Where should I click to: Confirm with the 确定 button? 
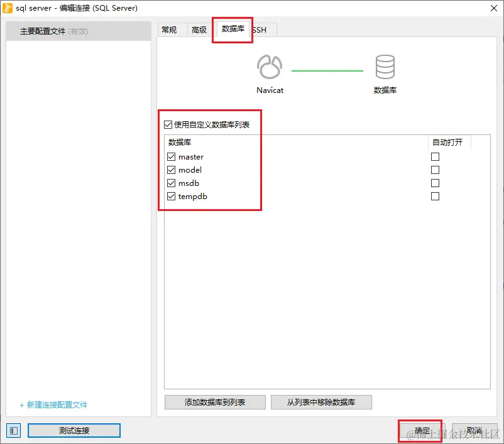422,431
